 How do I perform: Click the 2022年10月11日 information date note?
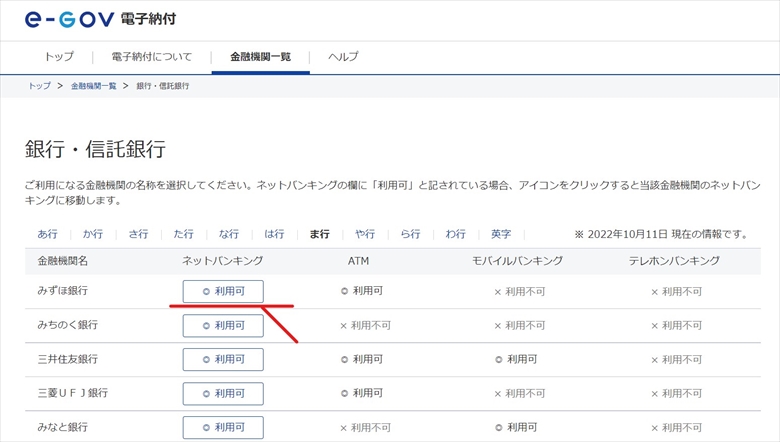click(x=661, y=234)
